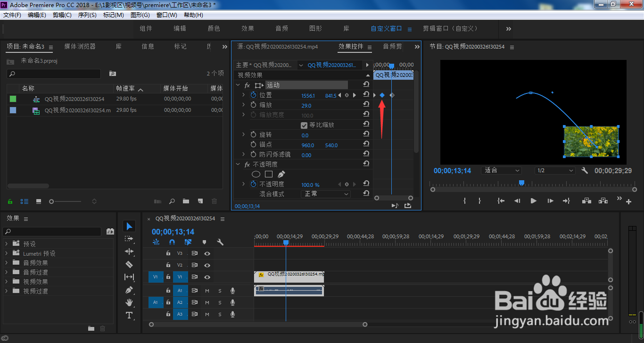Select highlighted Position keyframe diamond

382,95
